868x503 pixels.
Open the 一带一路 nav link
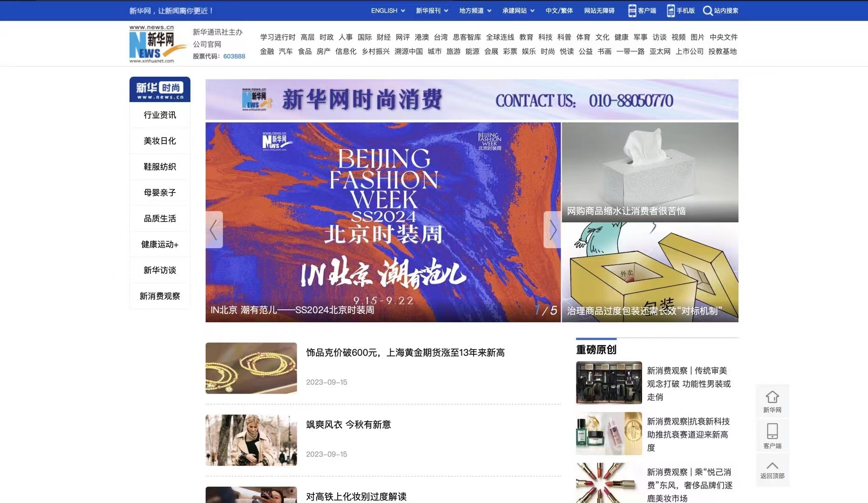coord(630,51)
